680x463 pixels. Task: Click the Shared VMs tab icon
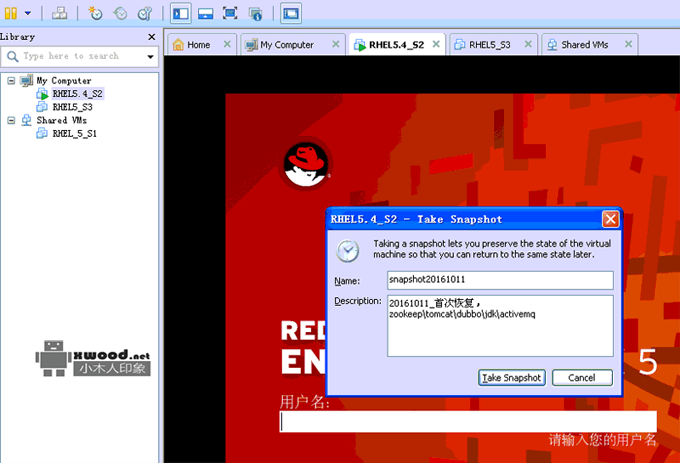point(552,45)
